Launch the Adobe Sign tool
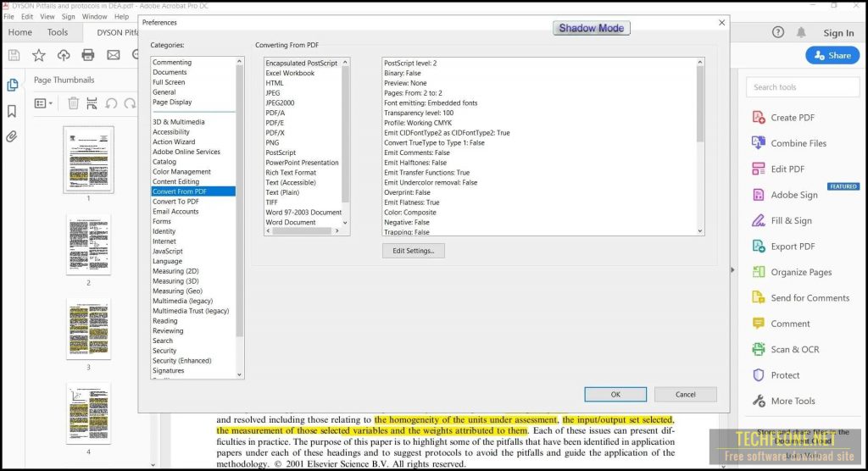Image resolution: width=868 pixels, height=471 pixels. click(x=784, y=195)
